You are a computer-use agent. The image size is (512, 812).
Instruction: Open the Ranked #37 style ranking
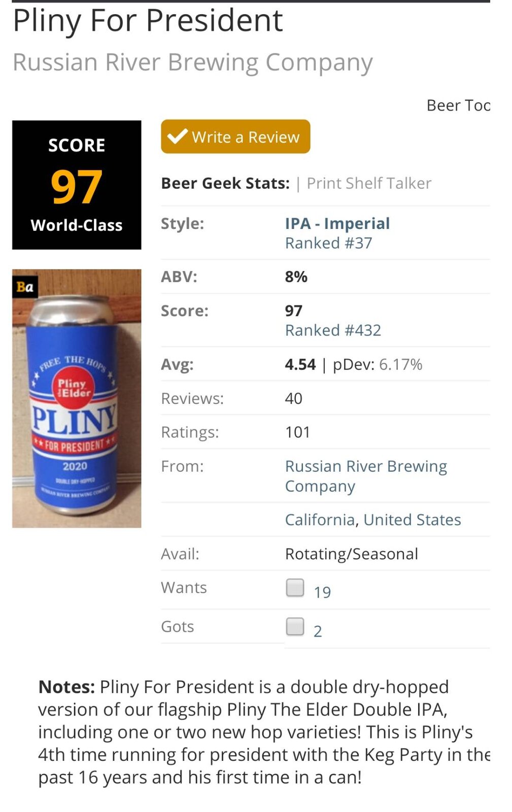pyautogui.click(x=329, y=243)
